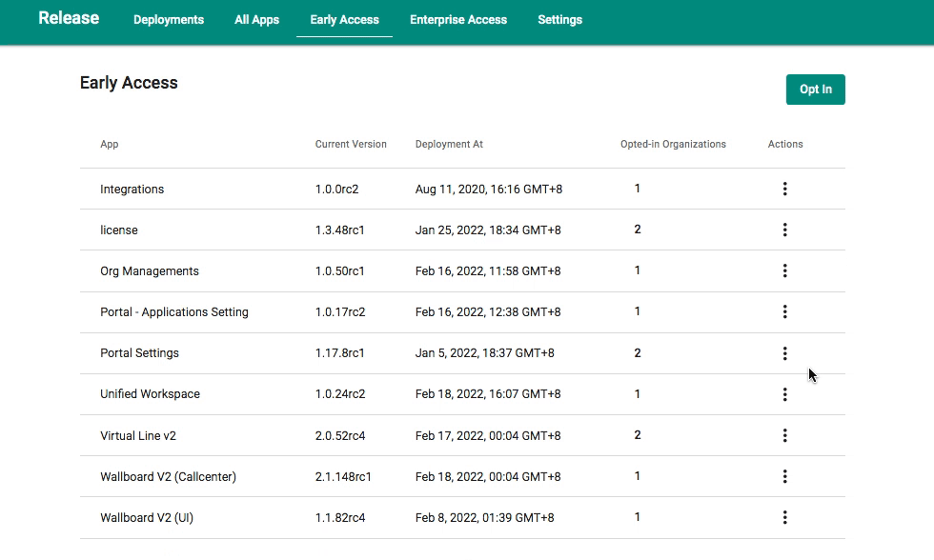Select the Portal Settings app name
This screenshot has width=934, height=560.
(x=139, y=353)
